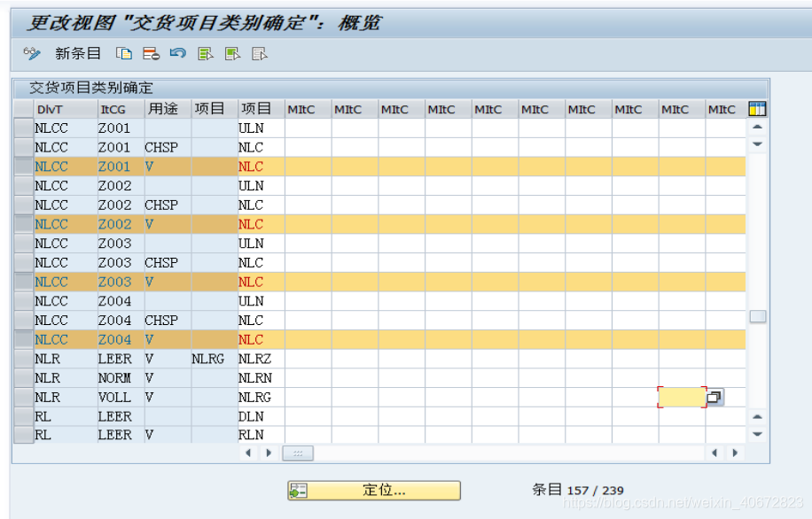Click the NORM item category group cell
This screenshot has width=812, height=519.
point(121,378)
